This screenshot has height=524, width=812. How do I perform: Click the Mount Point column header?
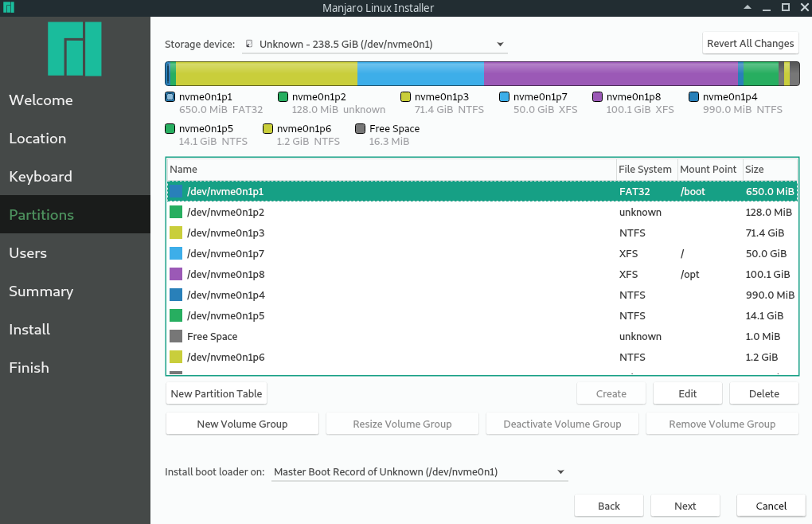click(x=710, y=170)
